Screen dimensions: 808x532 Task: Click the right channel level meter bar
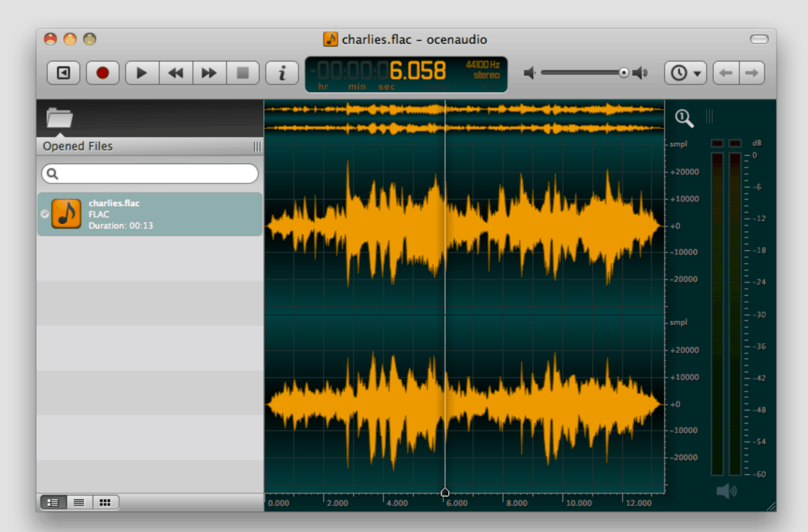[735, 314]
